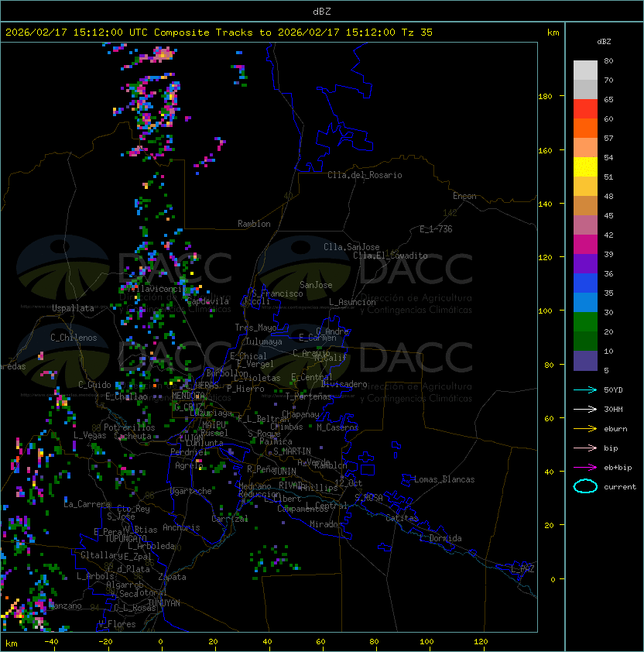Pick the red 60–65 dBZ color band
This screenshot has width=644, height=652.
click(x=585, y=109)
